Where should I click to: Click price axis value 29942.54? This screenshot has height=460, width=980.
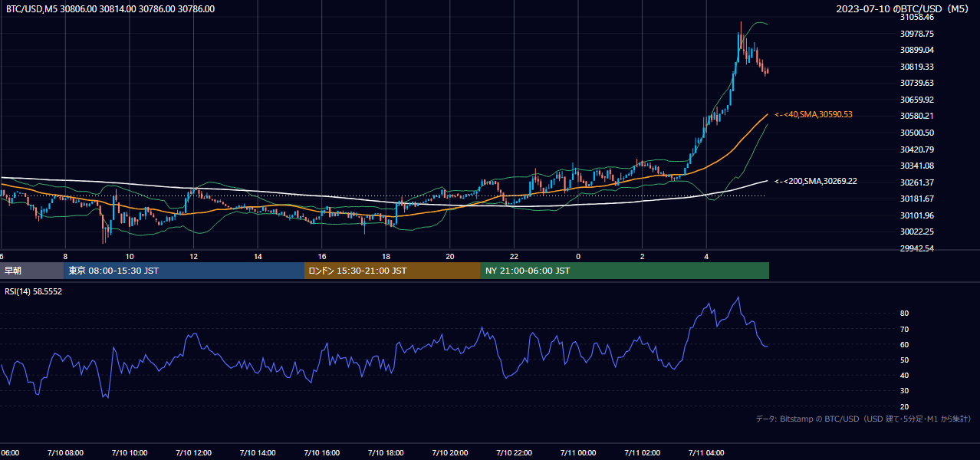coord(916,248)
